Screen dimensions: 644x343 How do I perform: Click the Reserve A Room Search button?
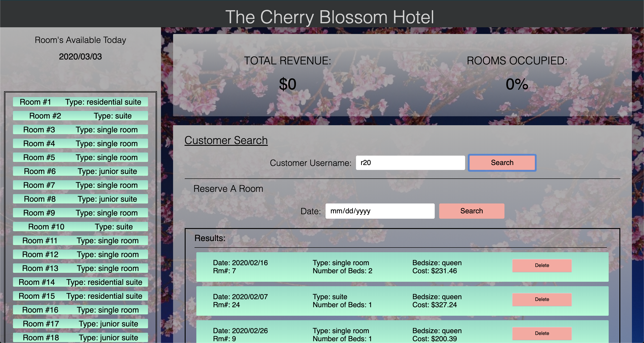472,211
